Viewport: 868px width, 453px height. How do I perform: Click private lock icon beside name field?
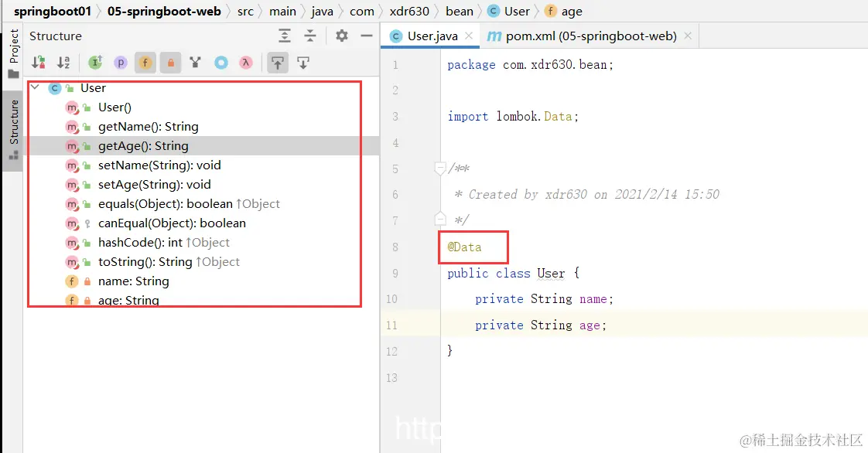(87, 281)
